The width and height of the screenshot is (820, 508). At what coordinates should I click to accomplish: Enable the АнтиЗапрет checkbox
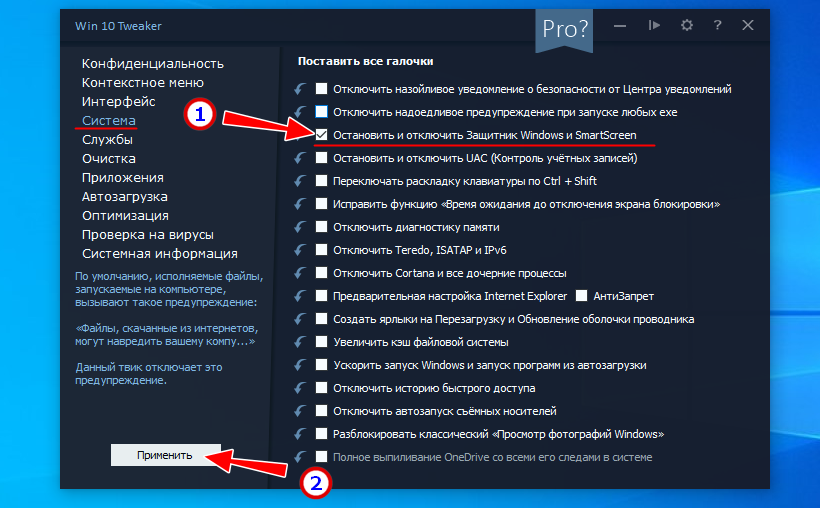click(x=581, y=296)
